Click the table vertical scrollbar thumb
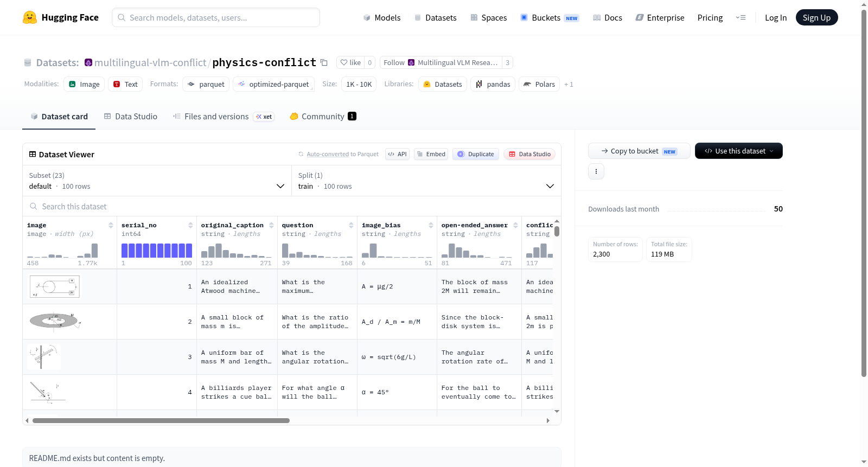Viewport: 868px width, 467px height. 557,231
